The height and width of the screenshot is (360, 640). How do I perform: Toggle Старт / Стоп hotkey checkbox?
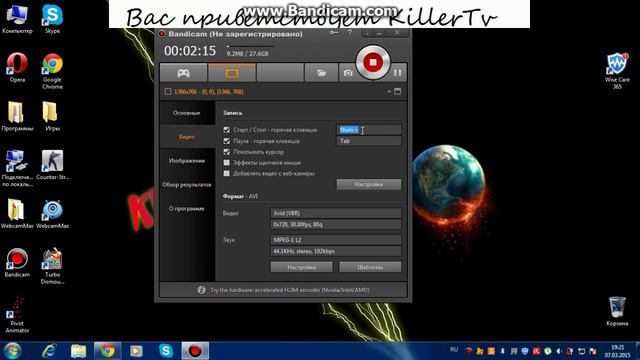227,130
